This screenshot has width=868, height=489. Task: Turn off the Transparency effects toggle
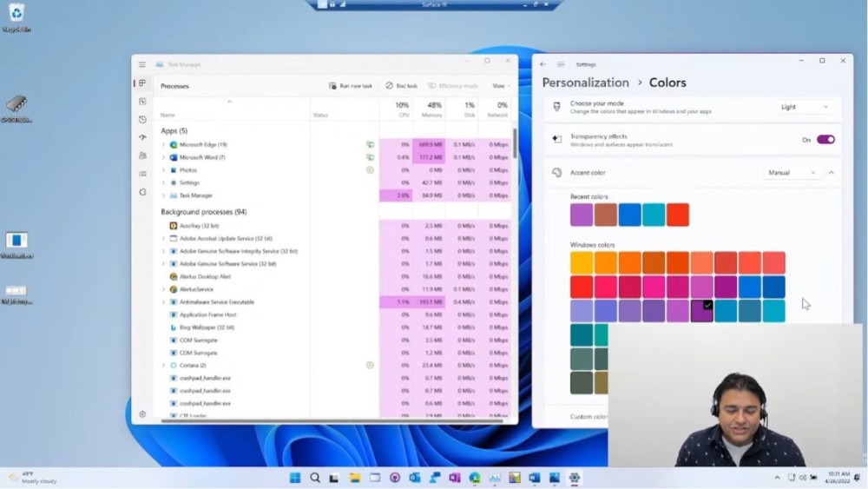click(825, 140)
